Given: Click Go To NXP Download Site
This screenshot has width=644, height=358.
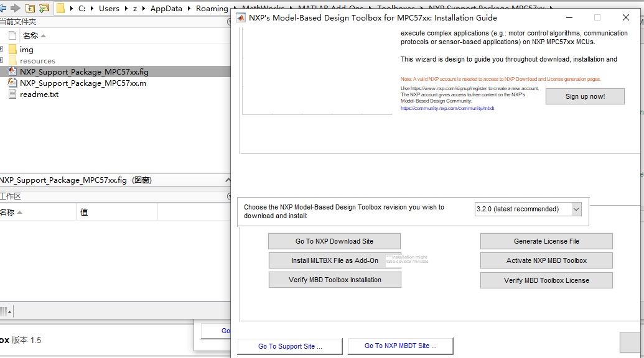Looking at the screenshot, I should coord(334,241).
